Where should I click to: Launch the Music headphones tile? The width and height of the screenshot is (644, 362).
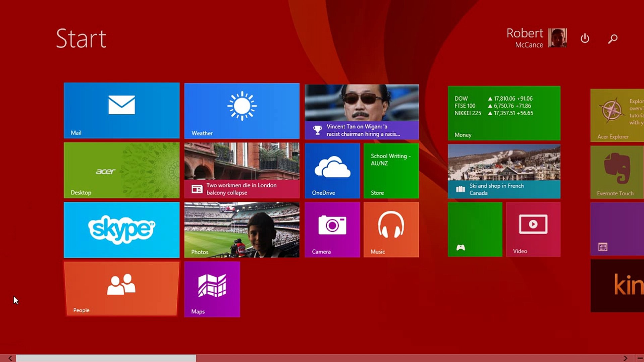pos(391,229)
